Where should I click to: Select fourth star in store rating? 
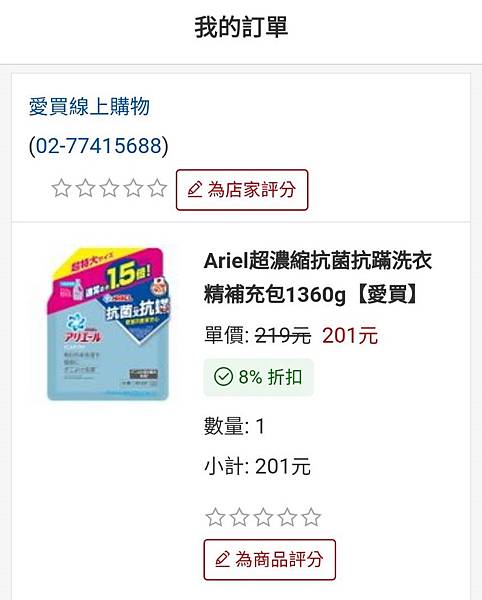[x=134, y=188]
